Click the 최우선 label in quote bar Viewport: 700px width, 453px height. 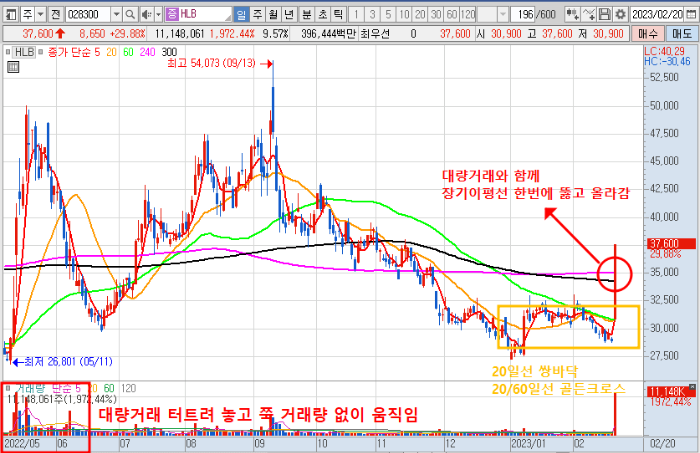pos(375,33)
